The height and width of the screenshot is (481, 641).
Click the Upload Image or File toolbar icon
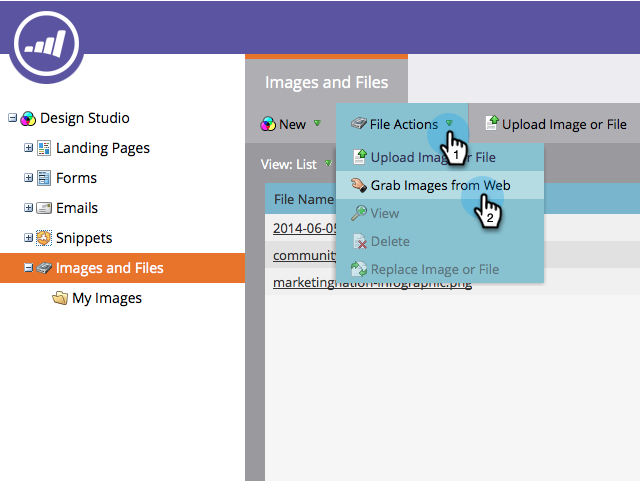(x=491, y=124)
